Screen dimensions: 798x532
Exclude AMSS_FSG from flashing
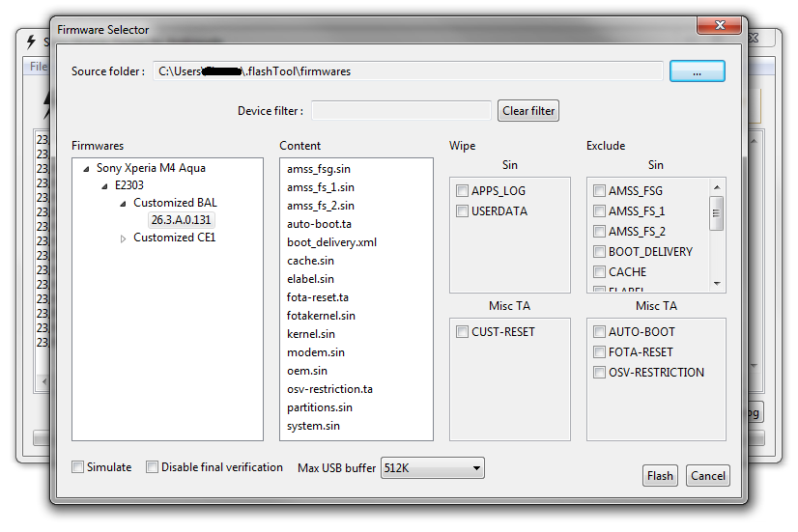(600, 191)
